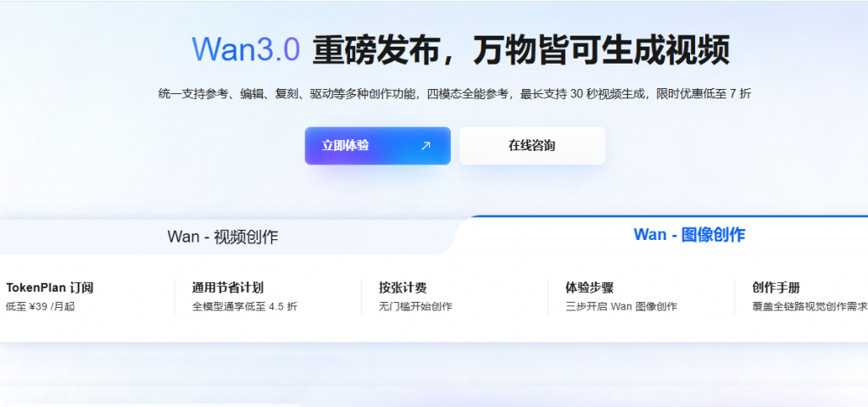Open TokenPlan 订阅 link

click(50, 288)
